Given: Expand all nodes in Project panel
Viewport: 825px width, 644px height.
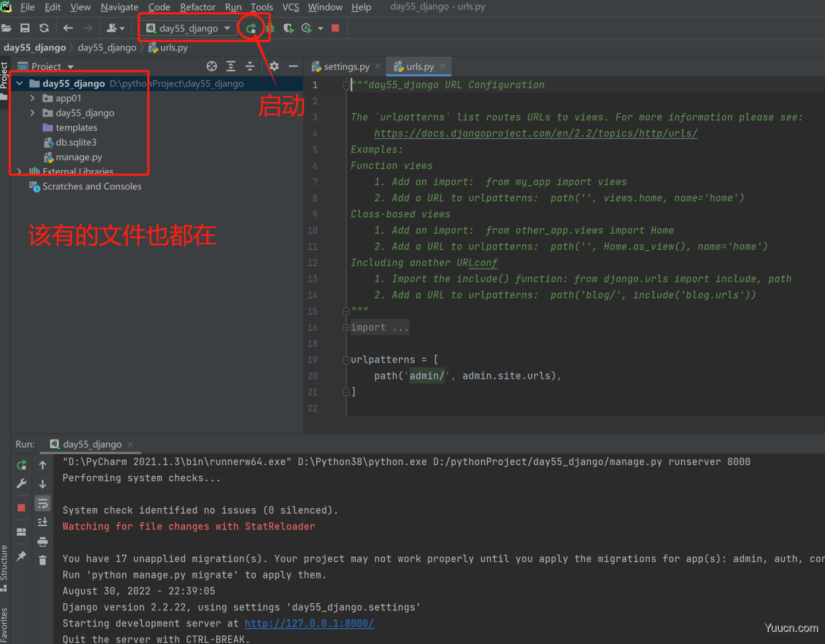Looking at the screenshot, I should click(x=231, y=67).
